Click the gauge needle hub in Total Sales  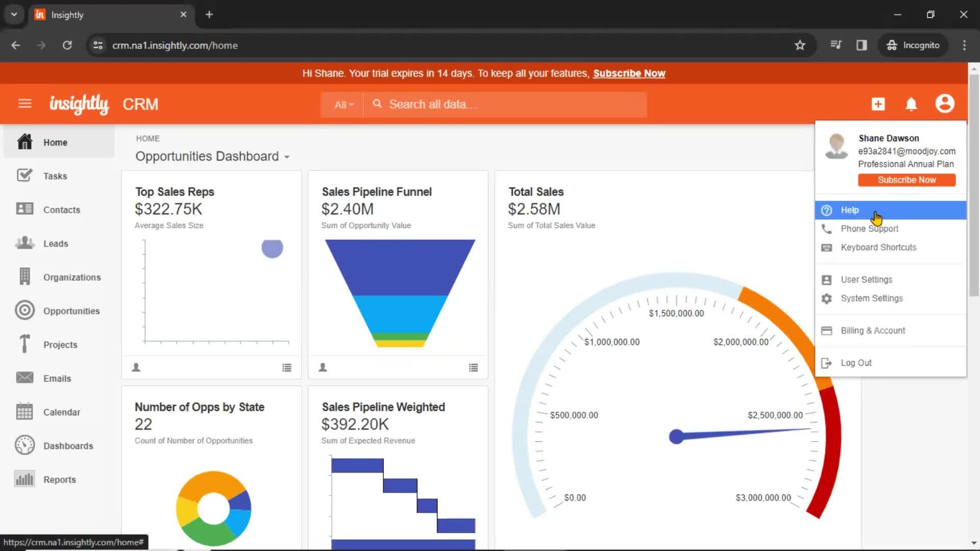pyautogui.click(x=676, y=437)
